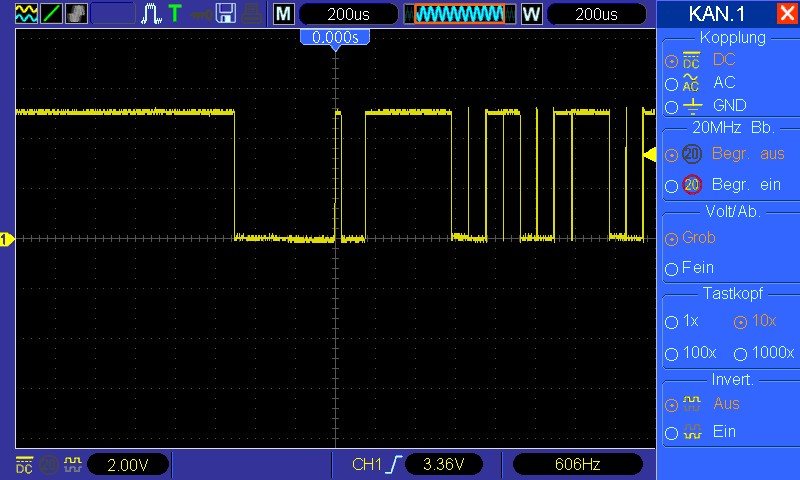This screenshot has width=800, height=480.
Task: Click the rising edge trigger slope icon
Action: click(394, 464)
